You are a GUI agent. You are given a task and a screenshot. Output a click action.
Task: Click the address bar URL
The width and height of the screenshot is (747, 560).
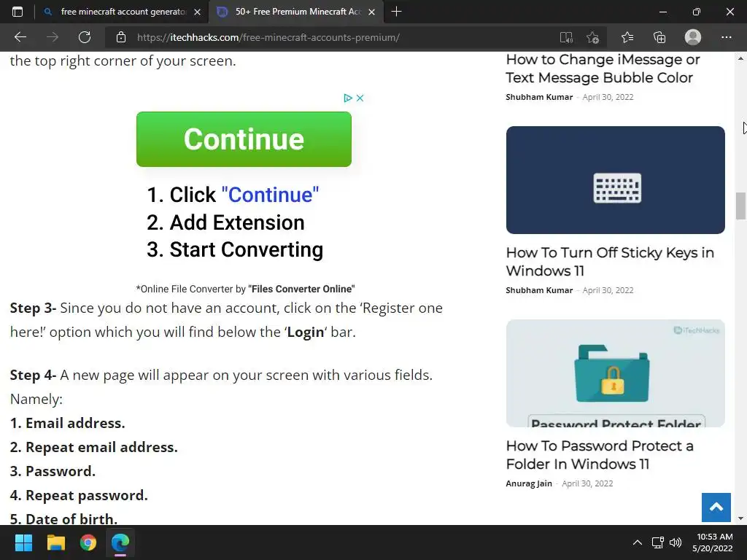tap(268, 38)
